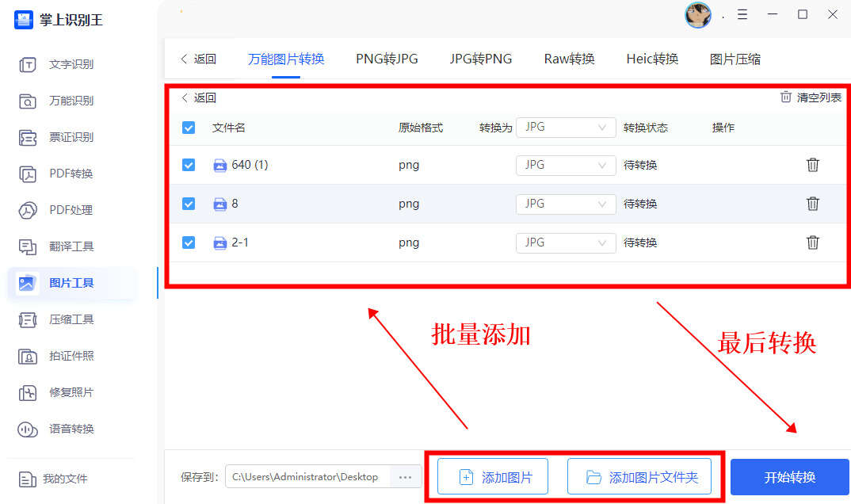Switch to the PNG转JPG tab

[x=387, y=59]
